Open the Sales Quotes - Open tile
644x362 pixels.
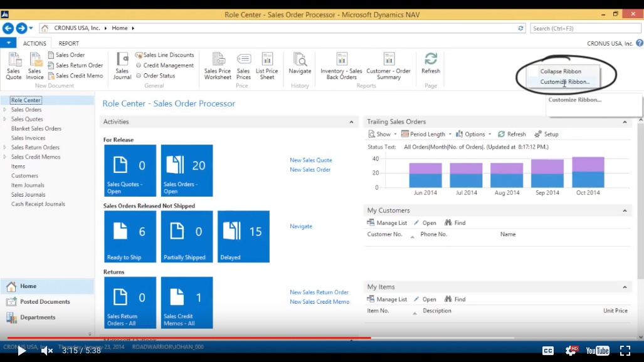(x=130, y=170)
